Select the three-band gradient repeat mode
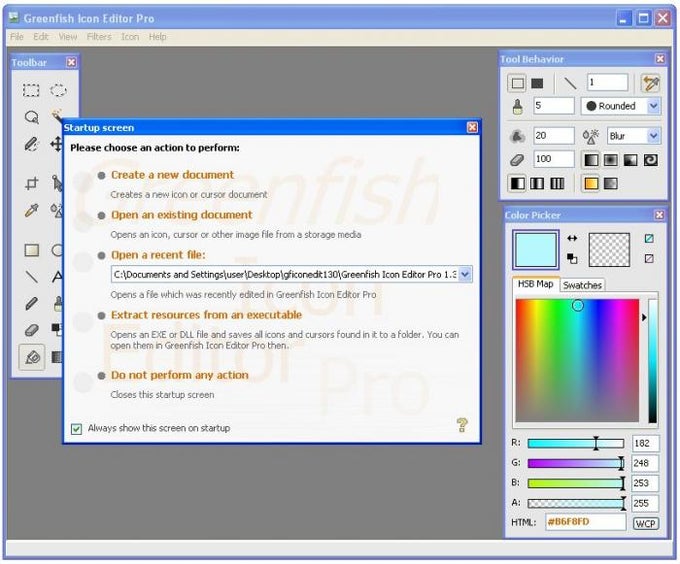Image resolution: width=680 pixels, height=564 pixels. (x=537, y=184)
